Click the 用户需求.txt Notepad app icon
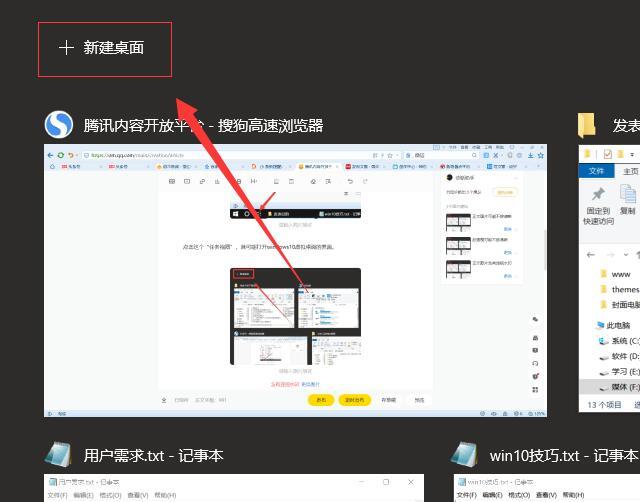640x502 pixels. 58,454
